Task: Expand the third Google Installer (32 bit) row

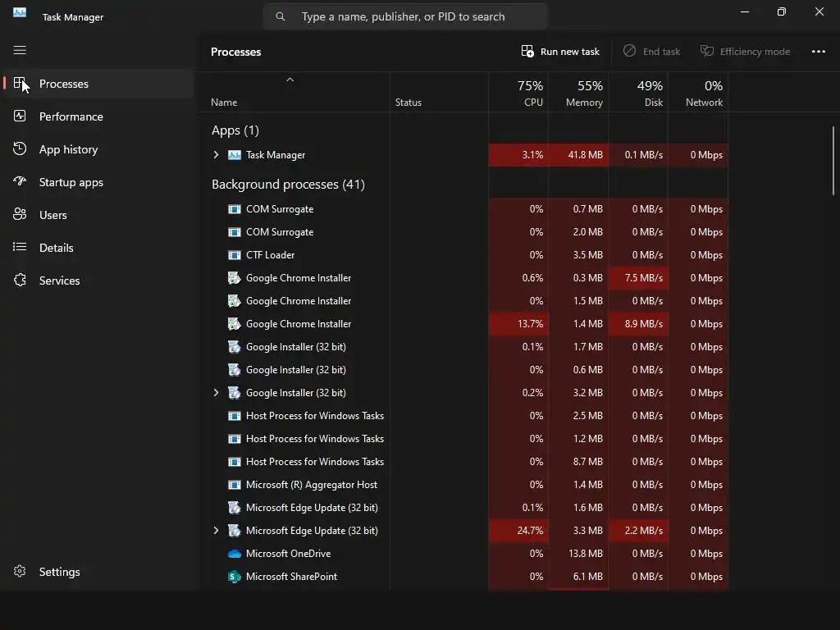Action: [216, 393]
